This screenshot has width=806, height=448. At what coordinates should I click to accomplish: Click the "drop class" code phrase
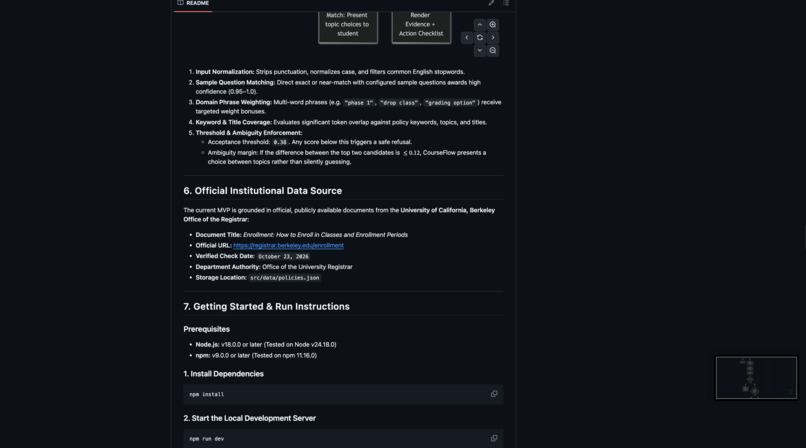[x=399, y=103]
